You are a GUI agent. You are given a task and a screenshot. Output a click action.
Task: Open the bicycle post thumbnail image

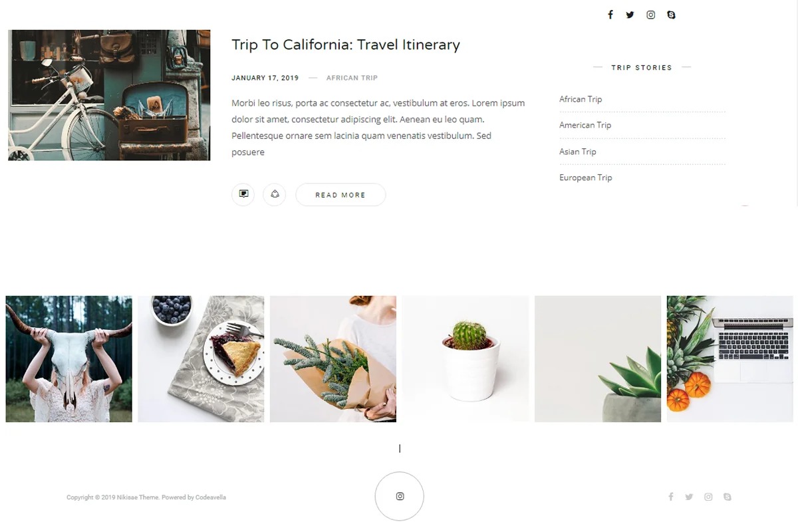[x=109, y=95]
